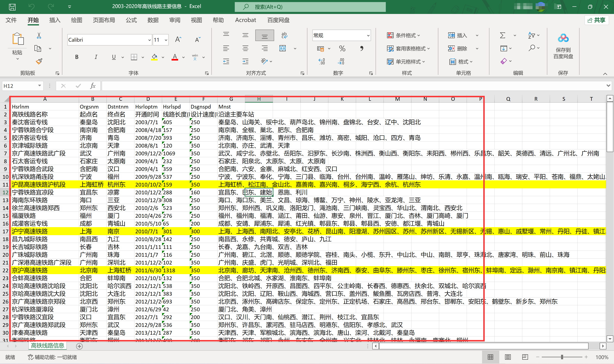
Task: Click the Percent Style icon
Action: coord(342,48)
